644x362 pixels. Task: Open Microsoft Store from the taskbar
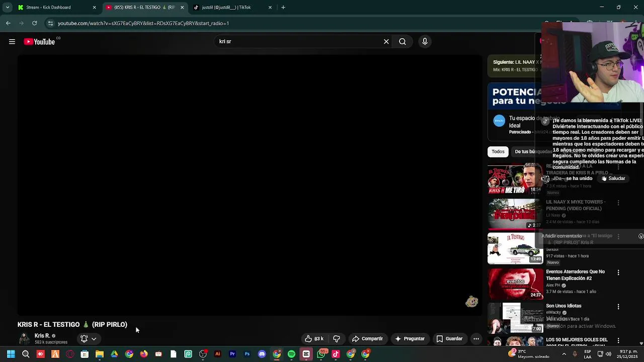(85, 354)
